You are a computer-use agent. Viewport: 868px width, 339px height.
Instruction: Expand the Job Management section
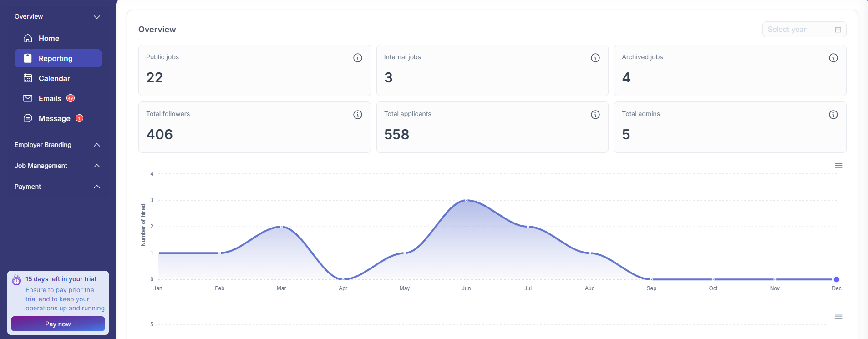point(96,166)
